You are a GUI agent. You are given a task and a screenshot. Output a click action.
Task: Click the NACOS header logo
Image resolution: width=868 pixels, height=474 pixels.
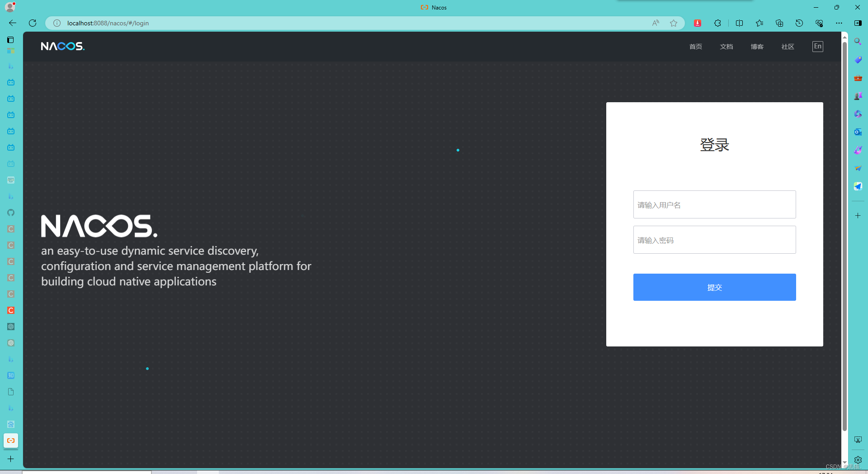62,46
